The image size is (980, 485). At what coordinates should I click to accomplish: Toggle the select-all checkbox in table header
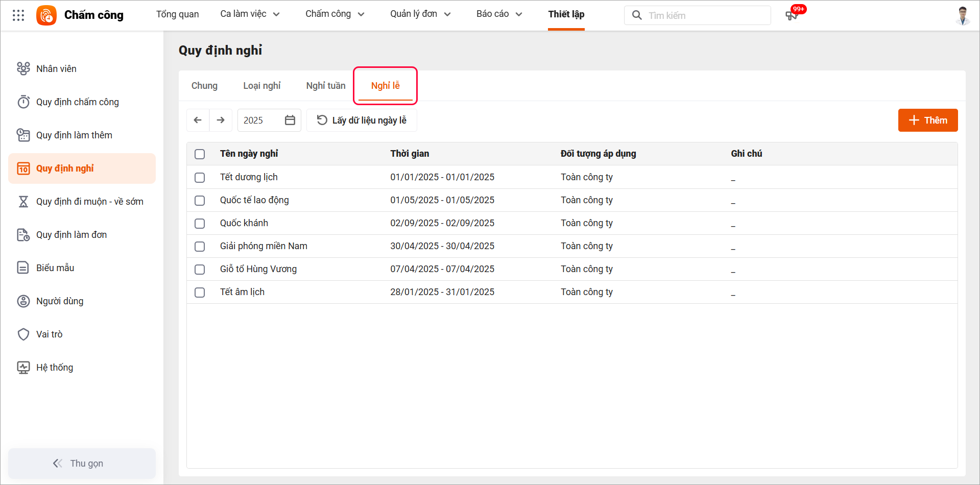click(200, 154)
